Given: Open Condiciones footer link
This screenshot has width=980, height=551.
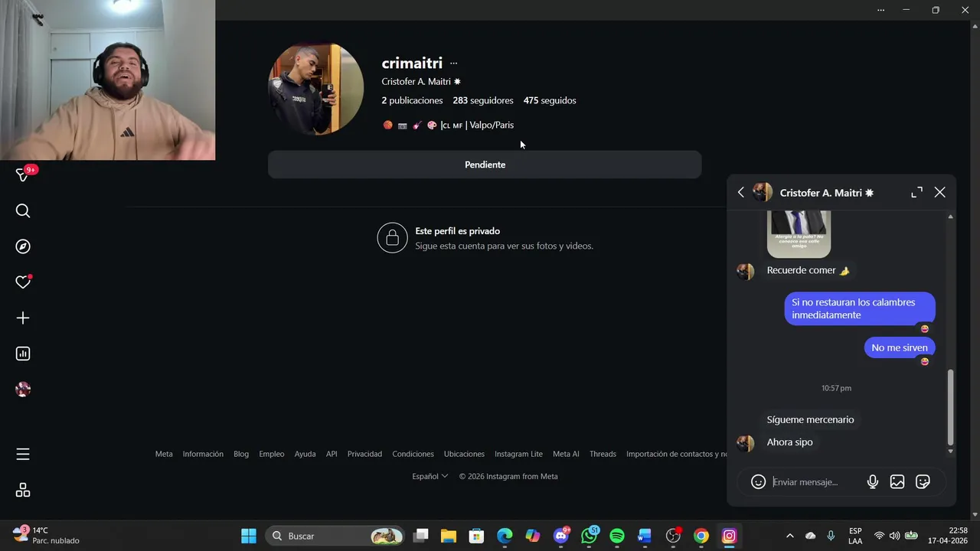Looking at the screenshot, I should [x=413, y=454].
